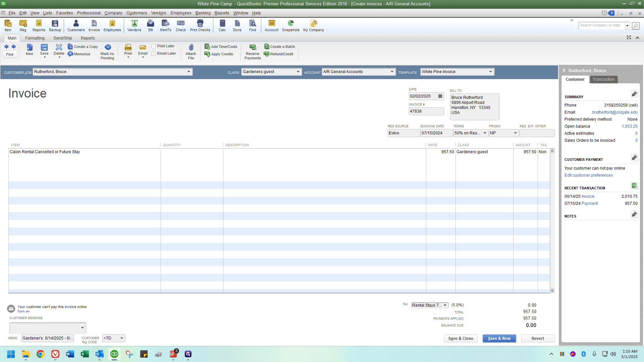Open the date calendar picker icon
Viewport: 644px width, 362px height.
tap(440, 96)
